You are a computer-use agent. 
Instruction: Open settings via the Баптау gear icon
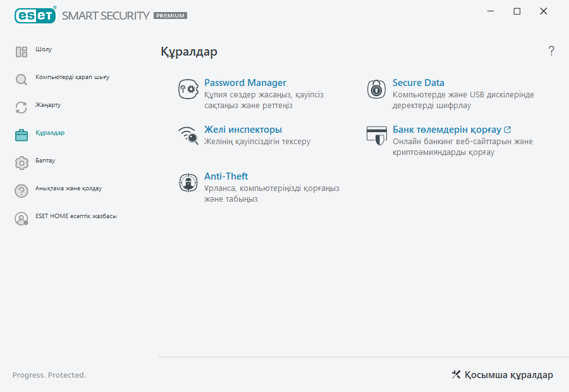[21, 161]
